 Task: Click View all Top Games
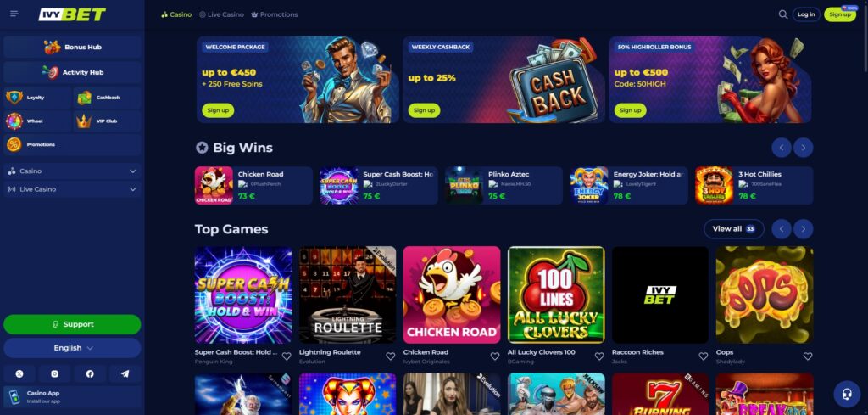[x=733, y=229]
